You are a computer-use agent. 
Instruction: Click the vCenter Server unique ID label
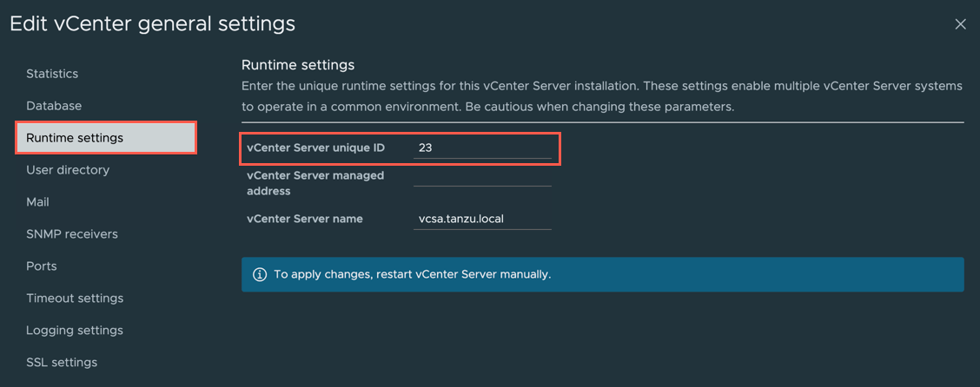click(315, 148)
